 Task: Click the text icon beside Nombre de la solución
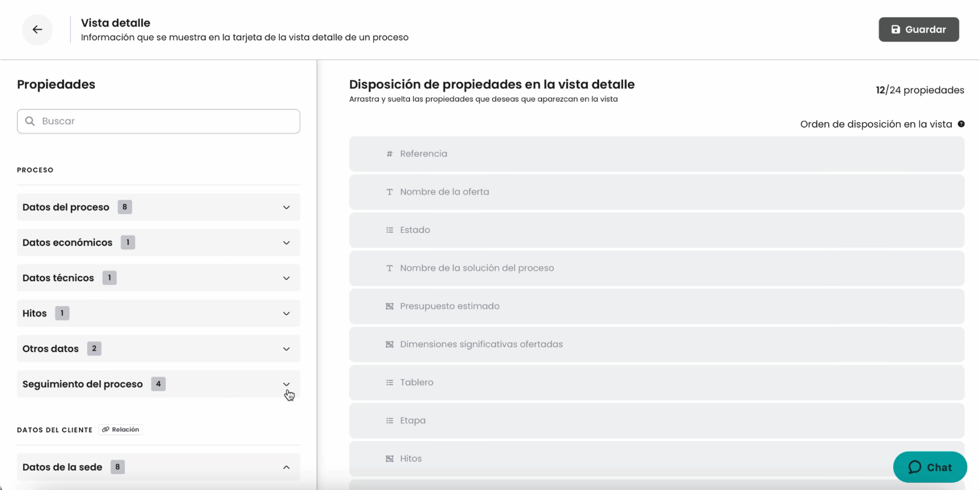point(389,268)
